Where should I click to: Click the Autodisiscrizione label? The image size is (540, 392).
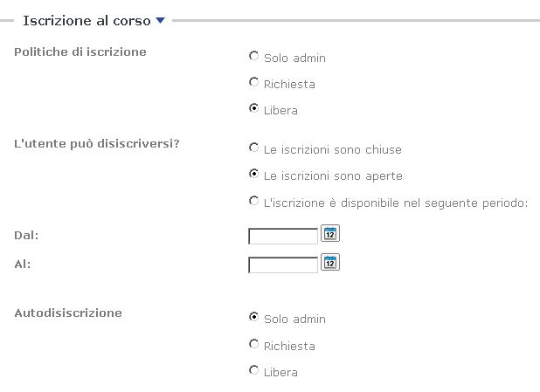(x=68, y=313)
